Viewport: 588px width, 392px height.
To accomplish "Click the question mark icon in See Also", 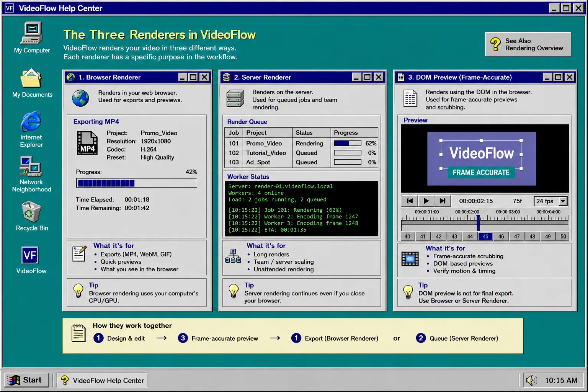I will (495, 44).
